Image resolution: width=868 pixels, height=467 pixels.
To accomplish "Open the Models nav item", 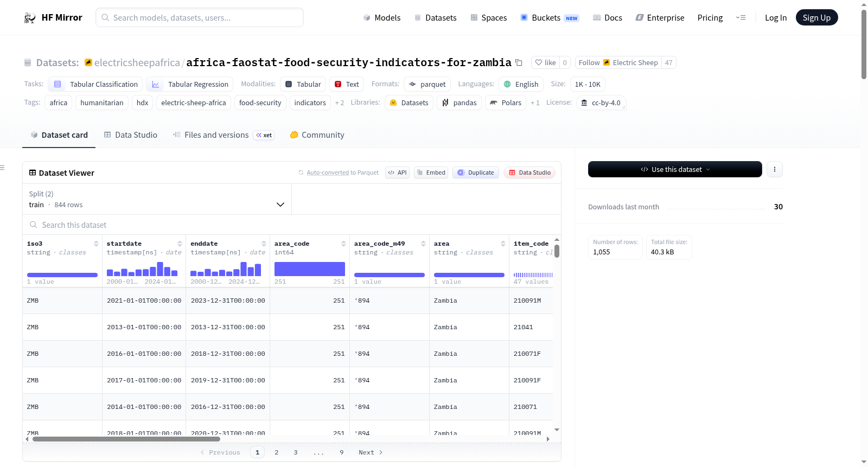I will pyautogui.click(x=382, y=18).
